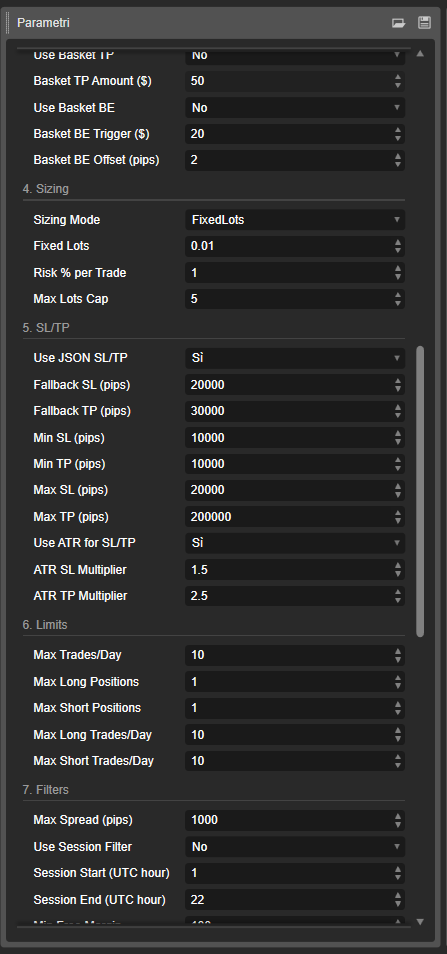Click the Max SL (pips) field
Viewport: 447px width, 954px height.
coord(295,490)
